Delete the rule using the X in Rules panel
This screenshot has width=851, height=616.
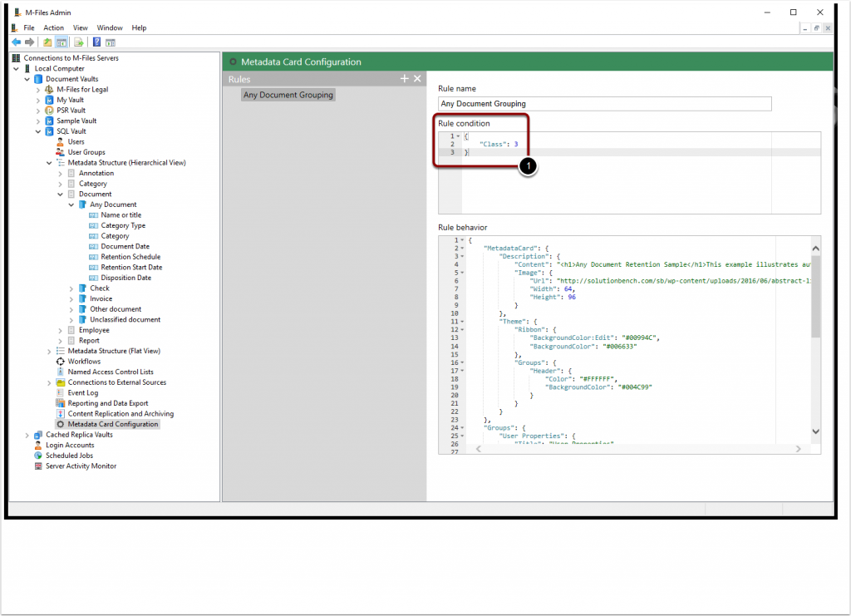click(x=417, y=78)
